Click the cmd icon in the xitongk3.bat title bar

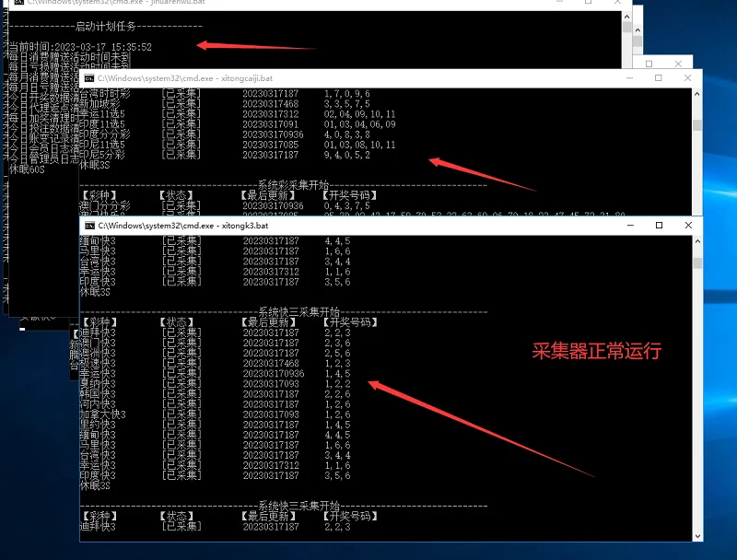[89, 226]
